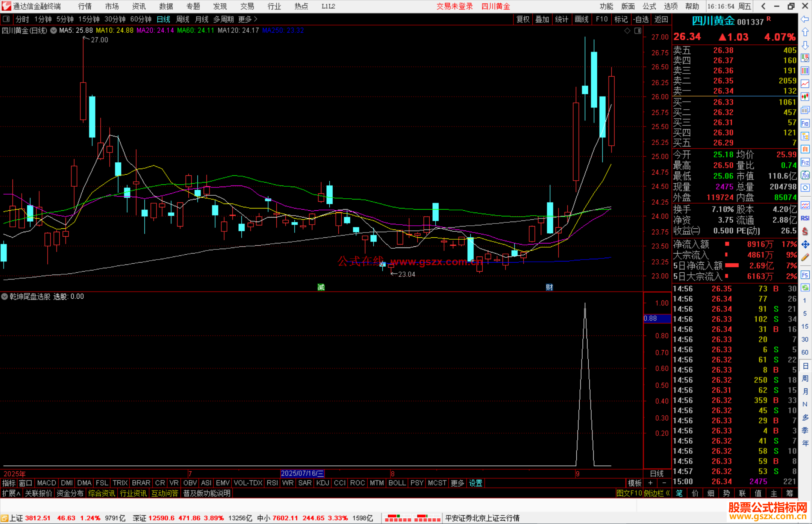Image resolution: width=812 pixels, height=524 pixels.
Task: Expand the 扩展 panel at bottom left
Action: (11, 493)
